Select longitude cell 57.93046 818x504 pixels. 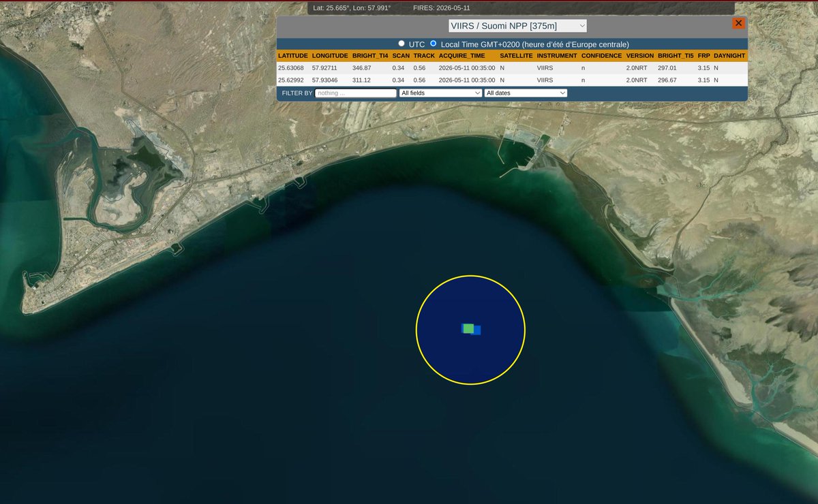coord(324,80)
